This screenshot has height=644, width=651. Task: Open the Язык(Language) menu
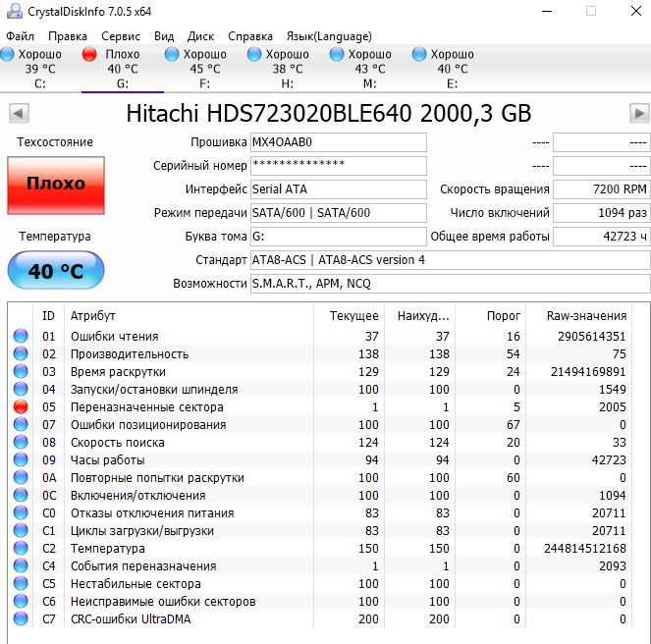(x=322, y=35)
